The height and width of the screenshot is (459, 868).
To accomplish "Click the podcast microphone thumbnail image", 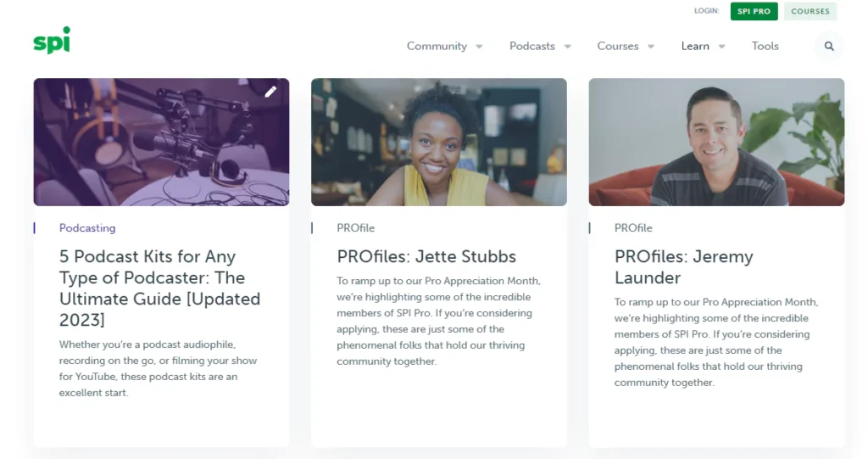I will pyautogui.click(x=161, y=142).
